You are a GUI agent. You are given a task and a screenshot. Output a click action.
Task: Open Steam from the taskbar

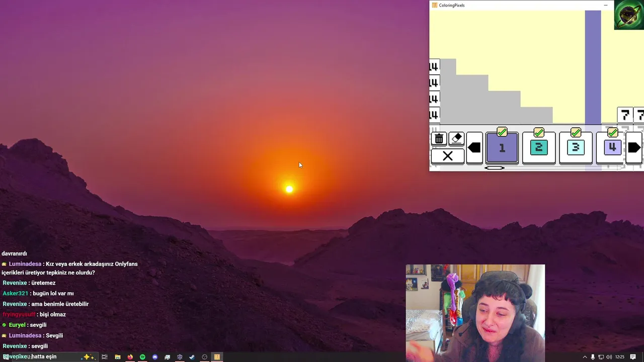pyautogui.click(x=192, y=357)
